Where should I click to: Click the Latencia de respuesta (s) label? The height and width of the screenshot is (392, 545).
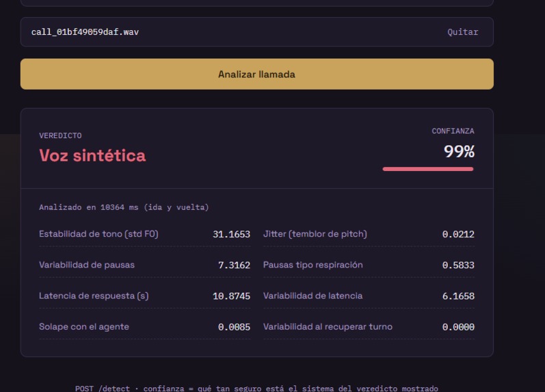(x=94, y=296)
